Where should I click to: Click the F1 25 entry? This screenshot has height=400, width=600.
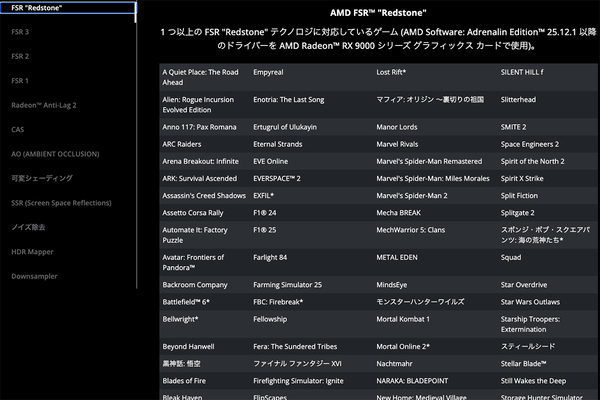[x=264, y=230]
